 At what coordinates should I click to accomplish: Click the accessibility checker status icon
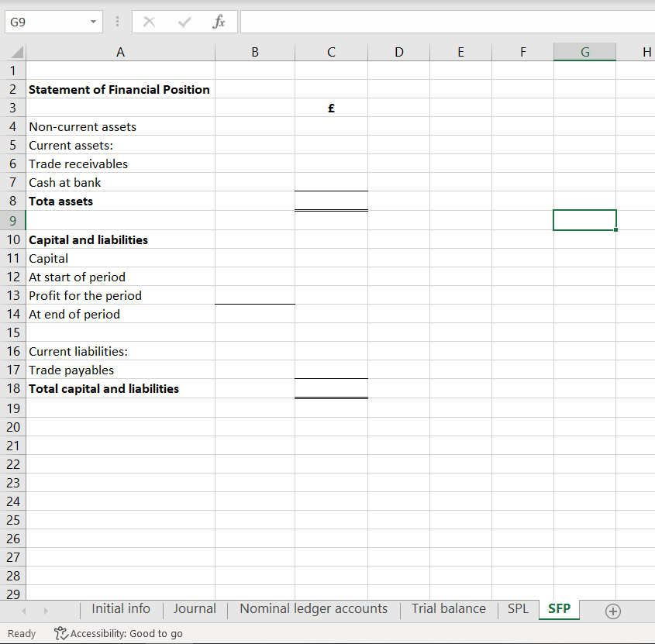click(61, 634)
